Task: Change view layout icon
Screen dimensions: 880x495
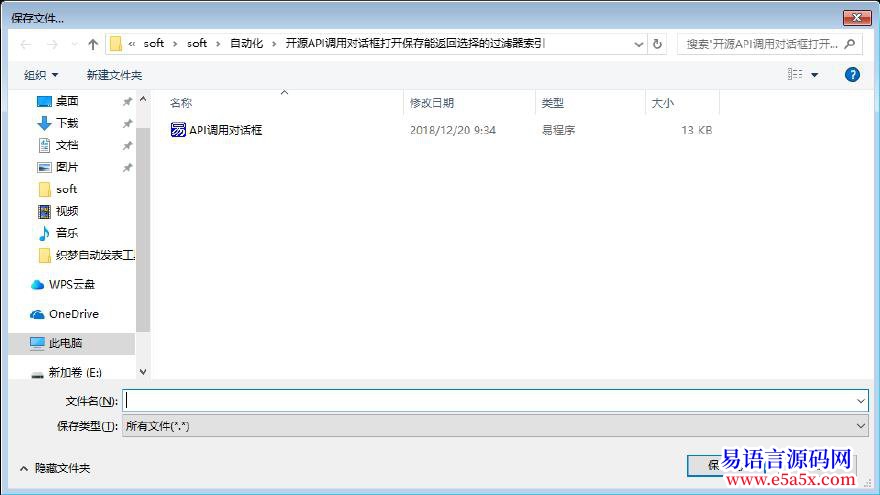Action: [795, 74]
